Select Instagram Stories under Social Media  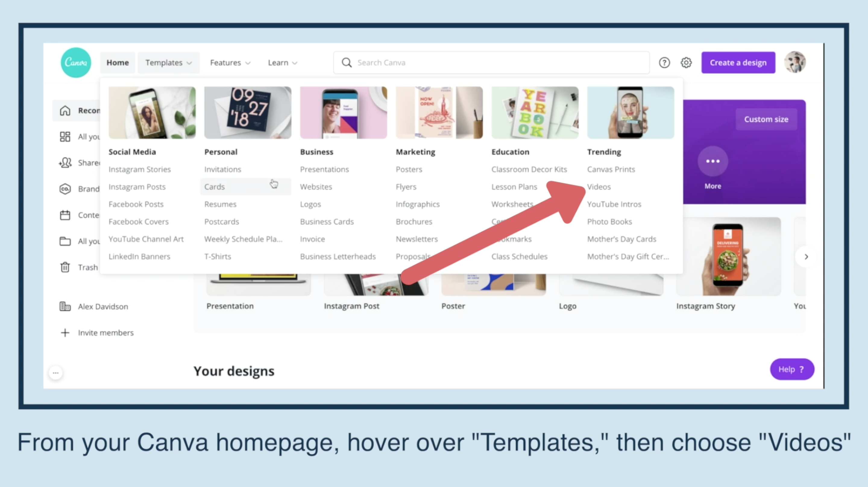[x=140, y=169]
